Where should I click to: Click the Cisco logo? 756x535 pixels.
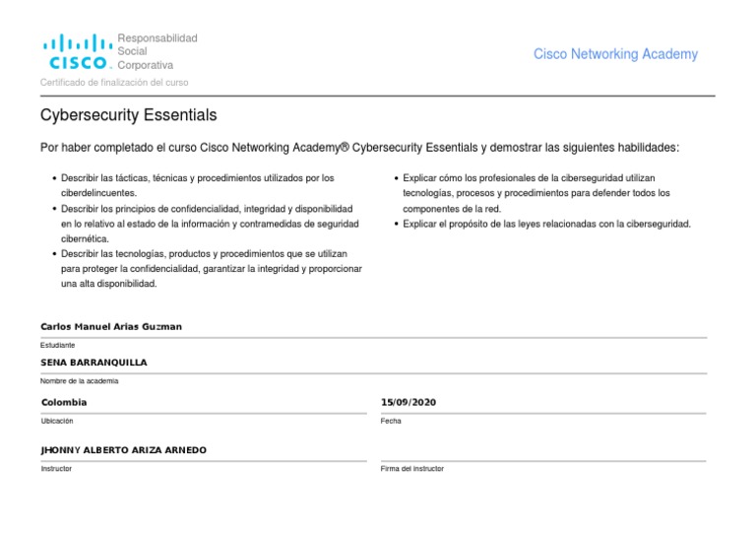coord(77,51)
